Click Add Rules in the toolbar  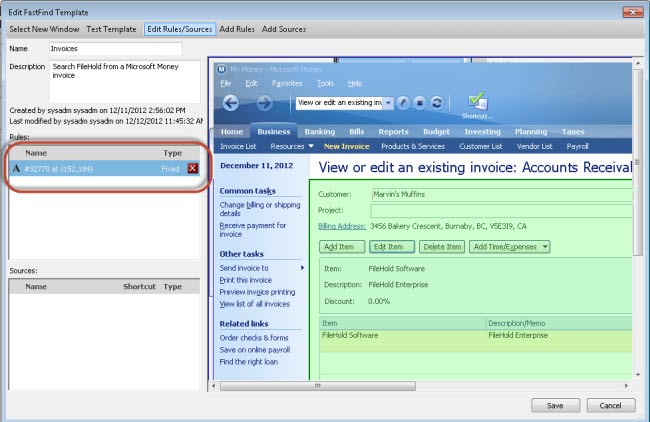pyautogui.click(x=237, y=29)
